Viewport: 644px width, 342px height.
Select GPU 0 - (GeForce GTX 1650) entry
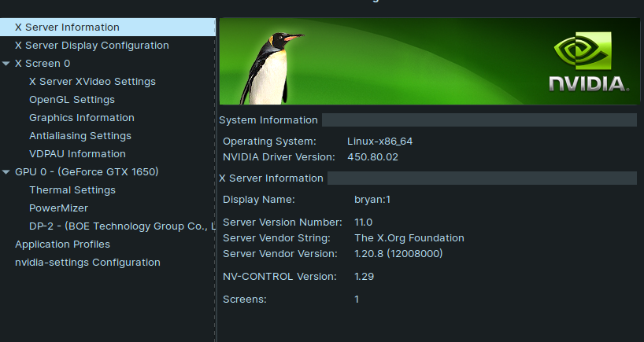coord(87,172)
